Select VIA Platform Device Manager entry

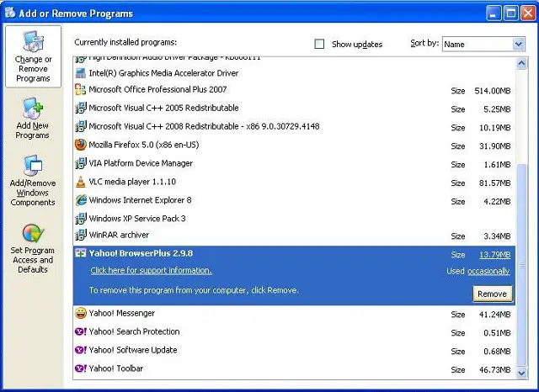point(294,164)
